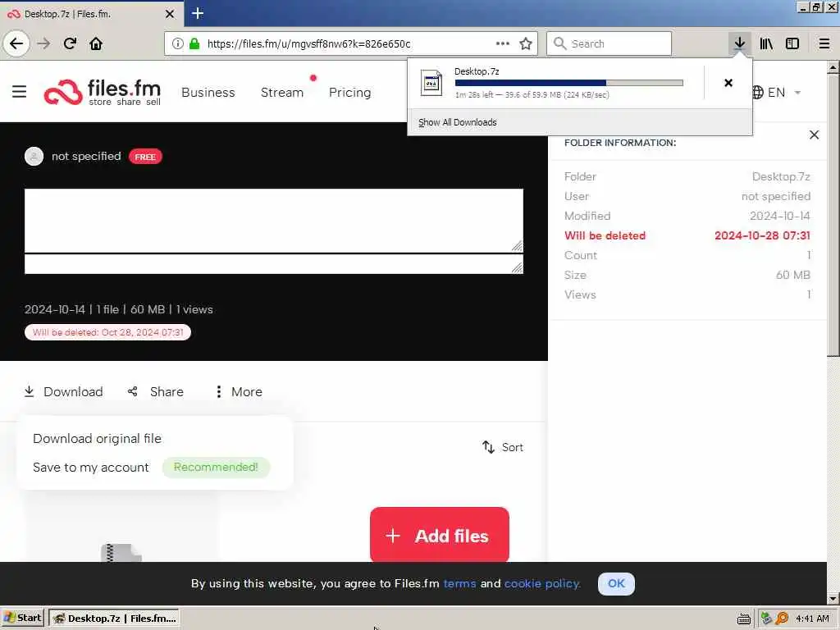Image resolution: width=840 pixels, height=630 pixels.
Task: Choose Save to my account
Action: click(x=90, y=467)
